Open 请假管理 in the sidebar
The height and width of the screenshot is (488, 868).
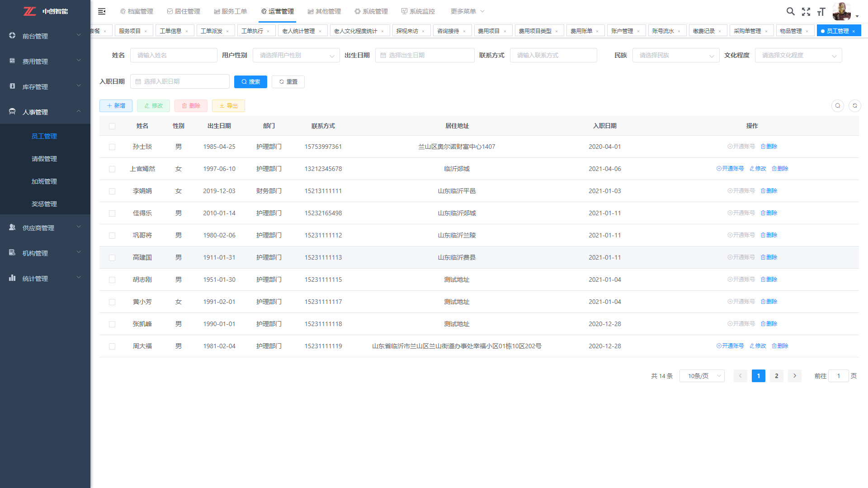tap(44, 159)
